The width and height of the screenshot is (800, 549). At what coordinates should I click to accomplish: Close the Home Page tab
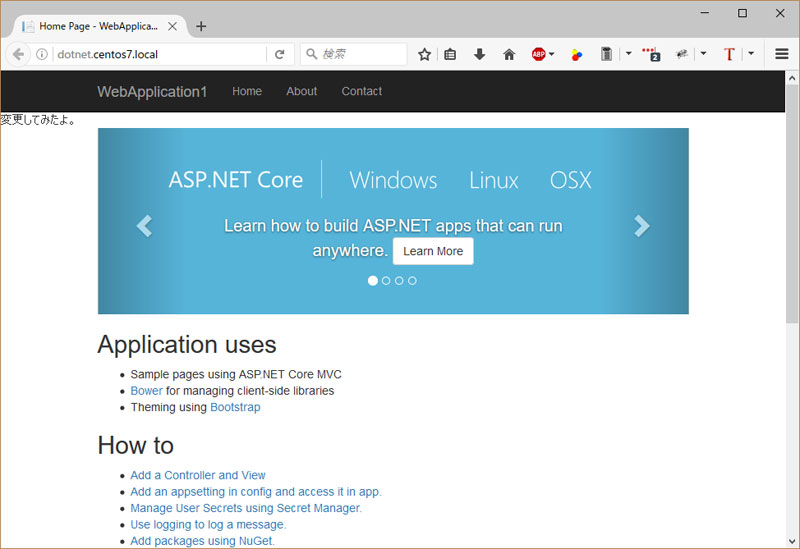click(x=172, y=26)
